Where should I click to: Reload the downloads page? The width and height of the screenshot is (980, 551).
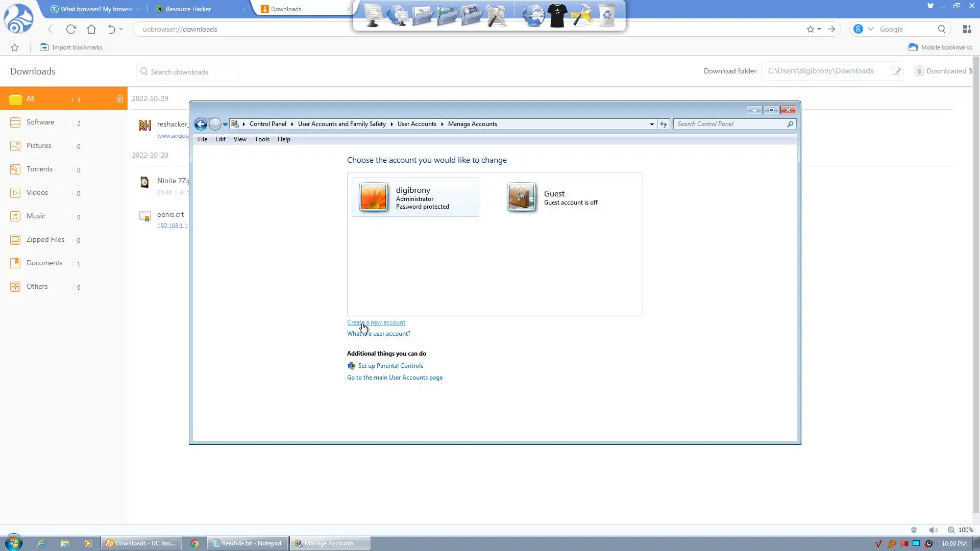pos(71,29)
